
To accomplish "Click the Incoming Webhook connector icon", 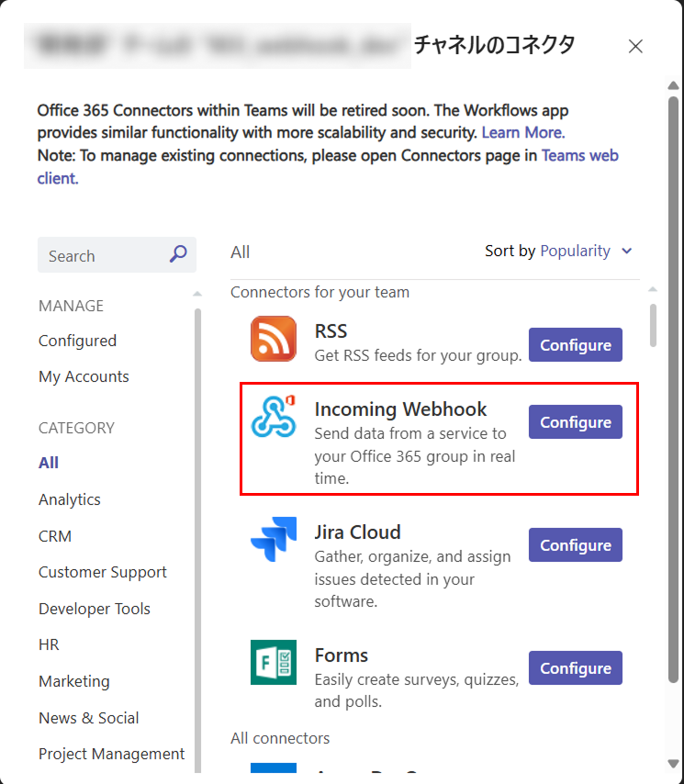I will coord(274,416).
